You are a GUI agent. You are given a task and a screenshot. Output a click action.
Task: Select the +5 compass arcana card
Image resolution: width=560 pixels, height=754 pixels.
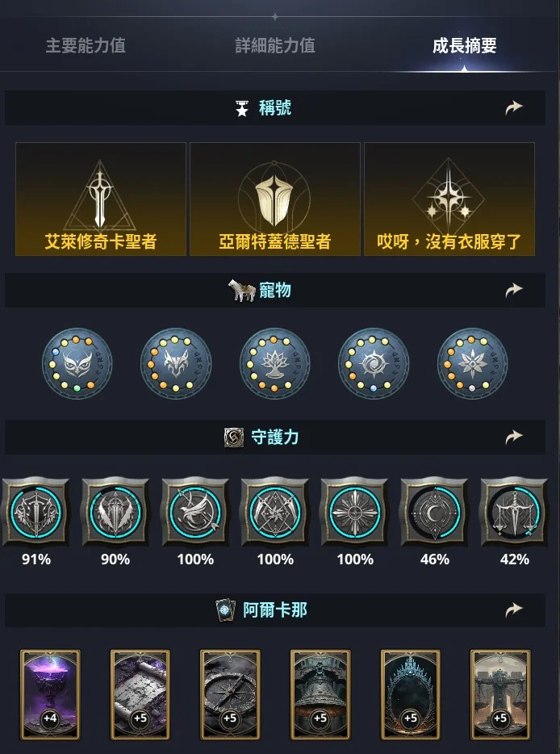click(x=230, y=694)
